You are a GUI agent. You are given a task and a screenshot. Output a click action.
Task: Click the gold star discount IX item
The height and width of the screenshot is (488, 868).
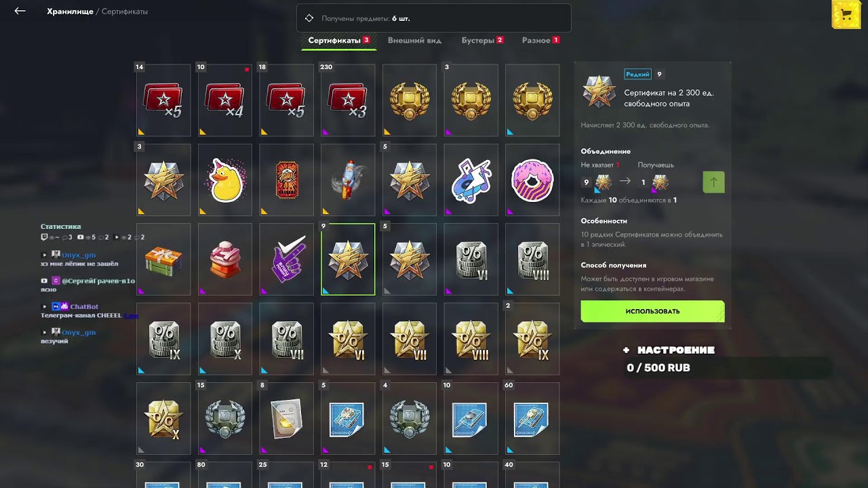click(x=532, y=339)
